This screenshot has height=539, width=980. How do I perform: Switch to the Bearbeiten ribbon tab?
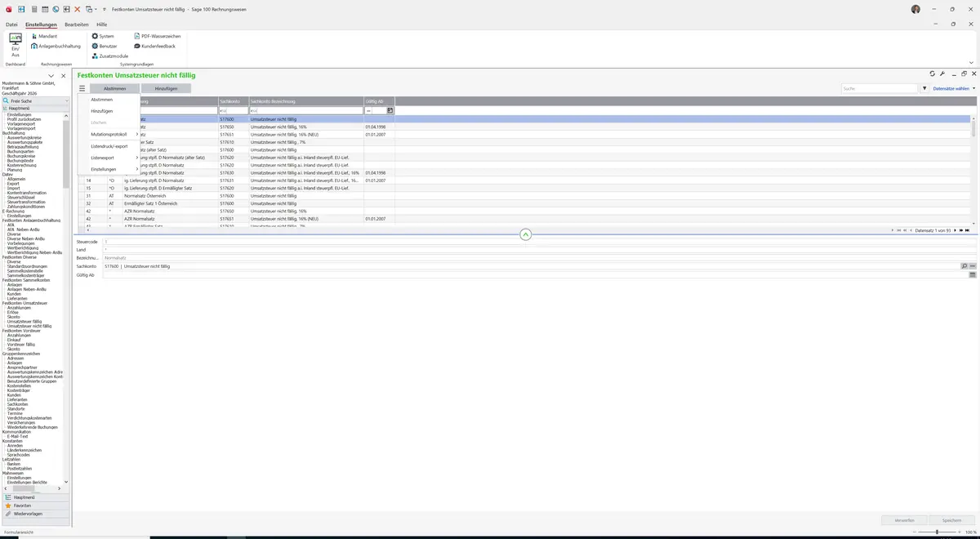tap(77, 24)
